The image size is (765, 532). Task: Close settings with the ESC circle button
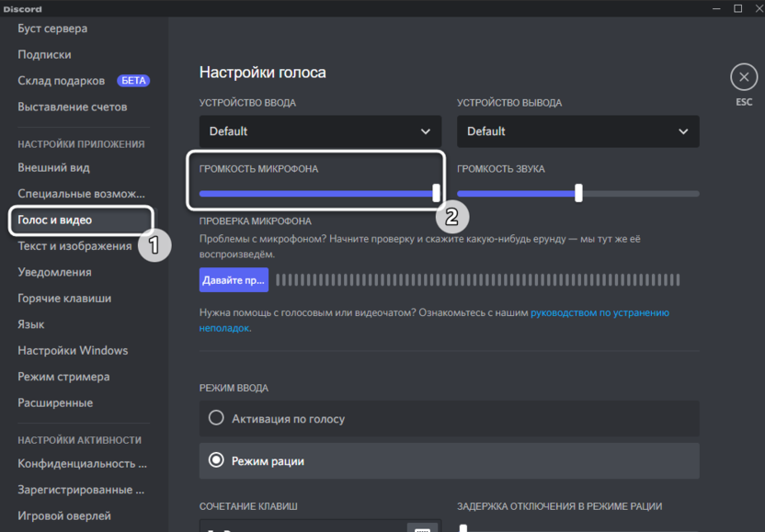click(x=744, y=77)
